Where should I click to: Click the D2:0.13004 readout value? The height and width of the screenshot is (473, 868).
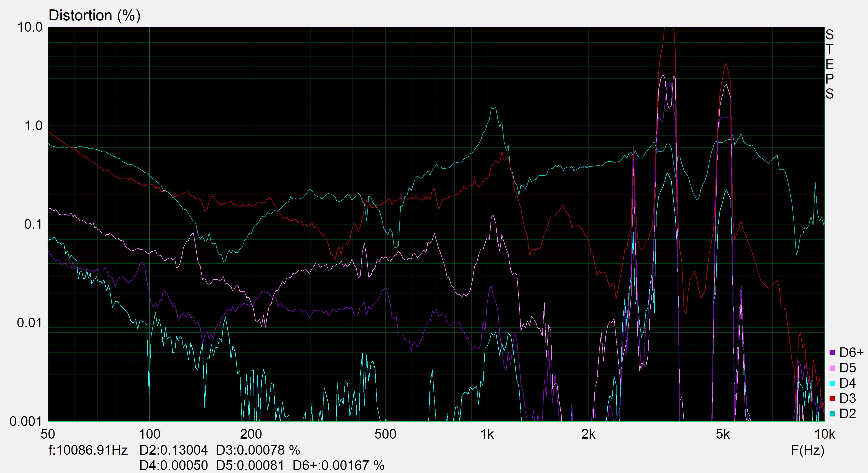tap(174, 450)
